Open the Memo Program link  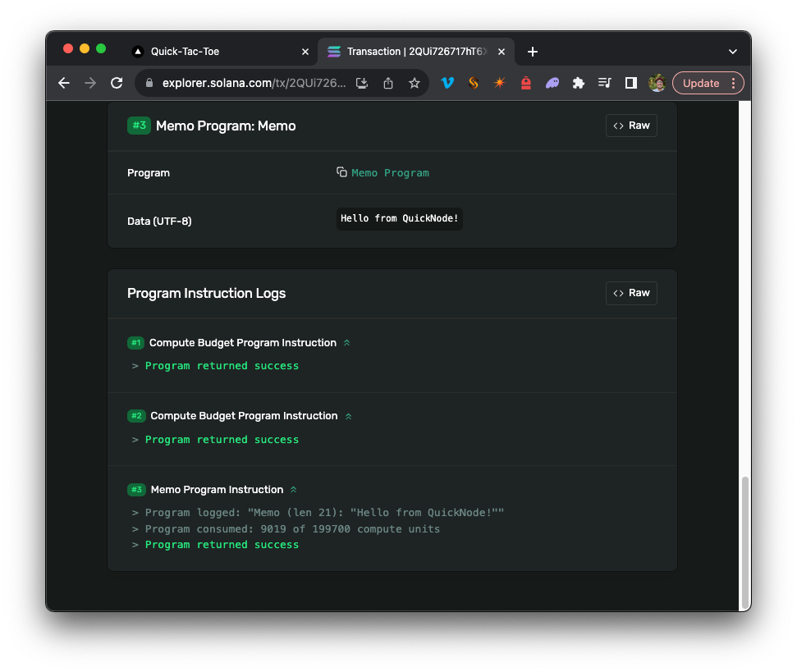[390, 172]
